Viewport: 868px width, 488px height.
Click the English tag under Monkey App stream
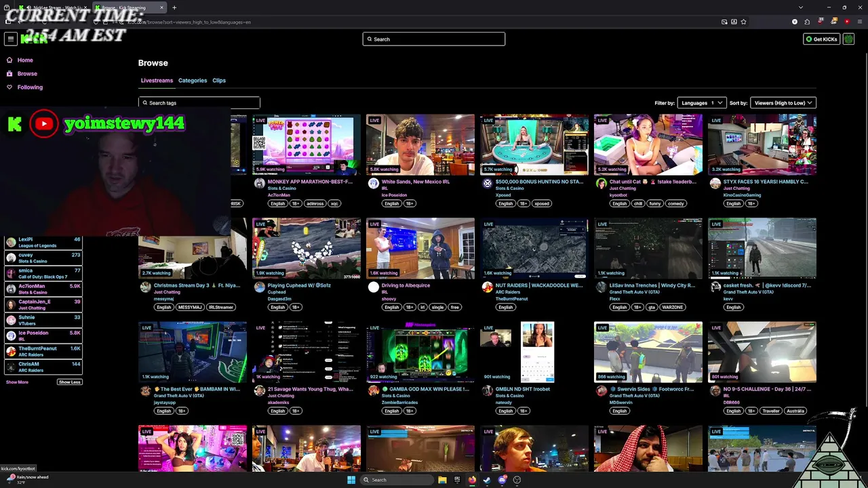(x=277, y=203)
